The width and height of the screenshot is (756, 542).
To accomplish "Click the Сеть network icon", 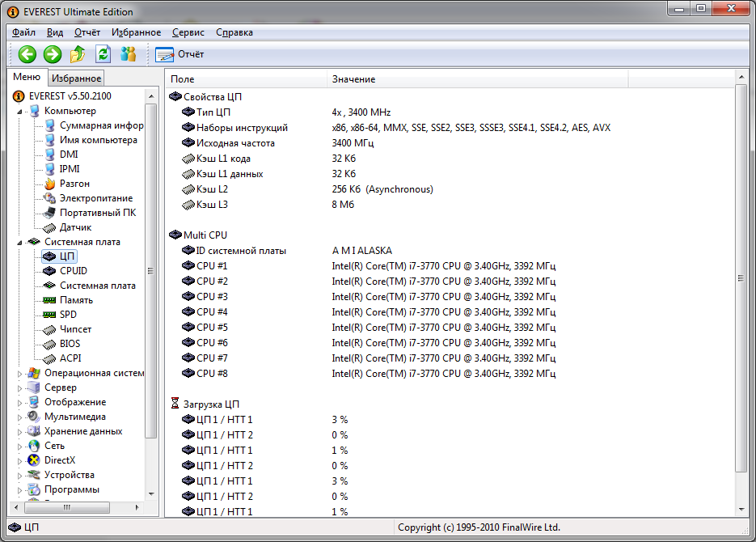I will [x=34, y=446].
